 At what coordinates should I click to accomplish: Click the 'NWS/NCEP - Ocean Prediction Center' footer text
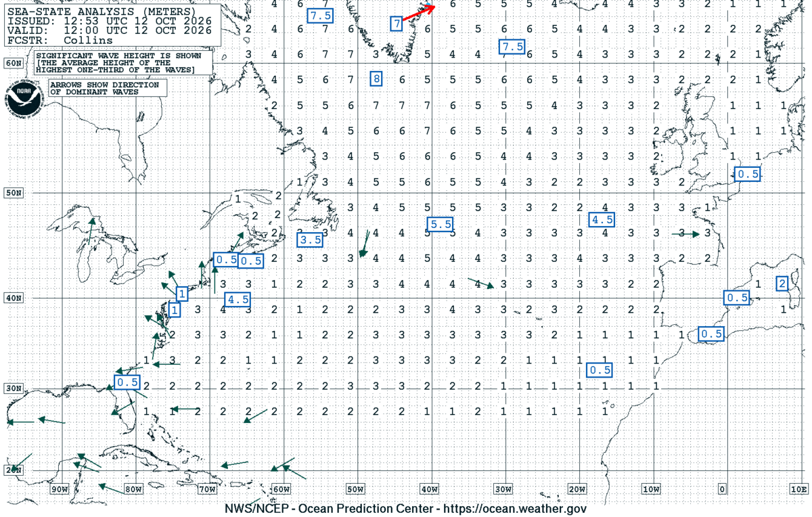tap(332, 508)
